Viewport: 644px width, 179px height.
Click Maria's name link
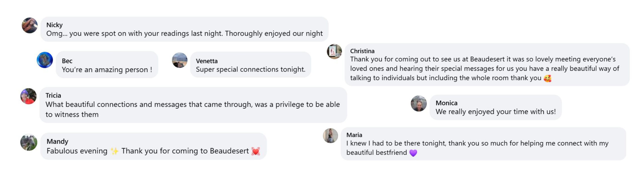pyautogui.click(x=354, y=135)
